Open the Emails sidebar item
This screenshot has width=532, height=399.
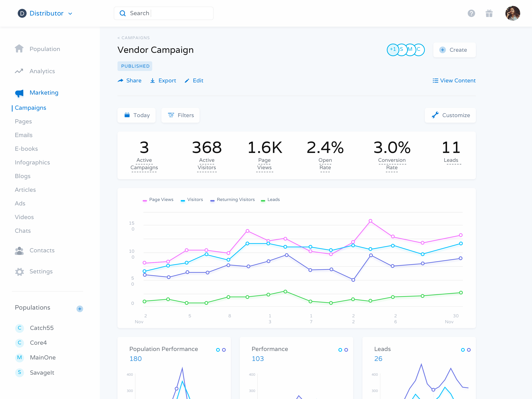click(x=24, y=135)
